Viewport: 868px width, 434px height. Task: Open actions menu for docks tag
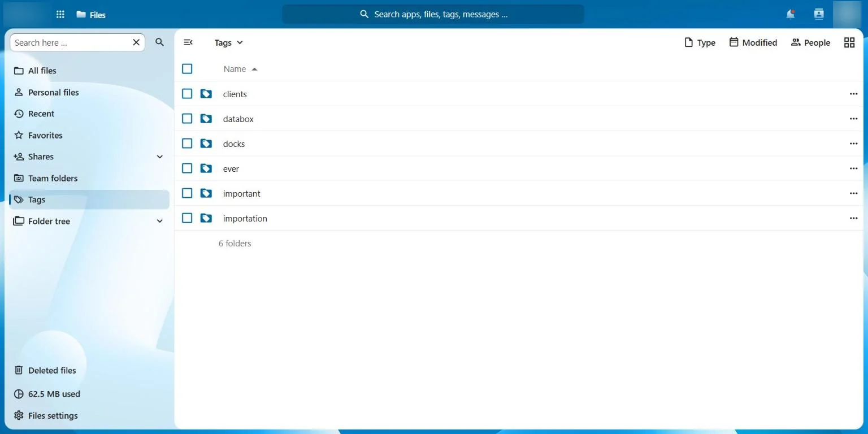(853, 144)
